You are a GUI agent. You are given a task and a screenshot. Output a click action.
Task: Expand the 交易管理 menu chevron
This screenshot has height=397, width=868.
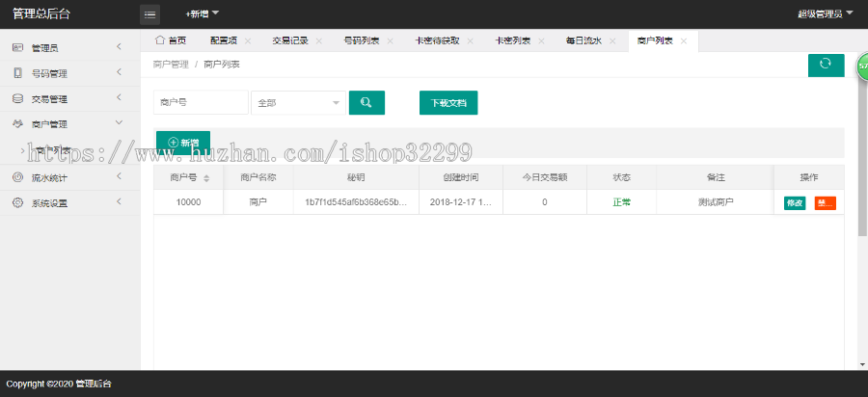pos(119,98)
